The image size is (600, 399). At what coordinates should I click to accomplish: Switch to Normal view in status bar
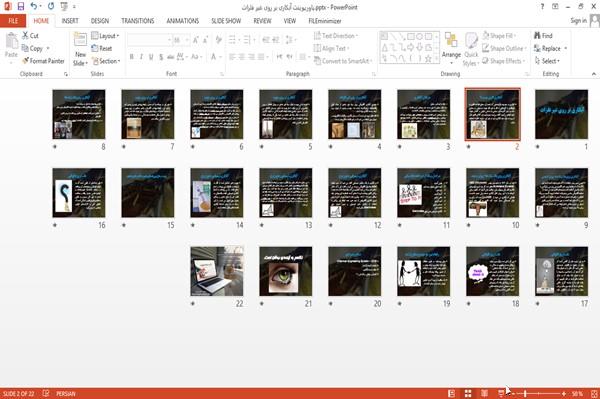[x=452, y=393]
